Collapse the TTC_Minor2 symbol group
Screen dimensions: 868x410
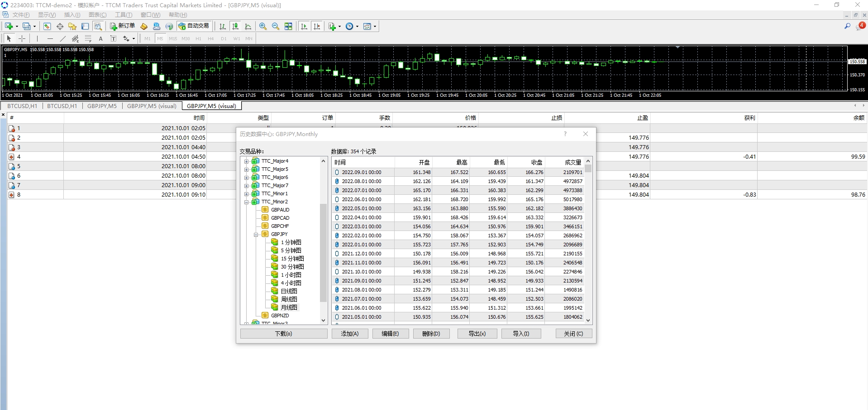[x=247, y=202]
